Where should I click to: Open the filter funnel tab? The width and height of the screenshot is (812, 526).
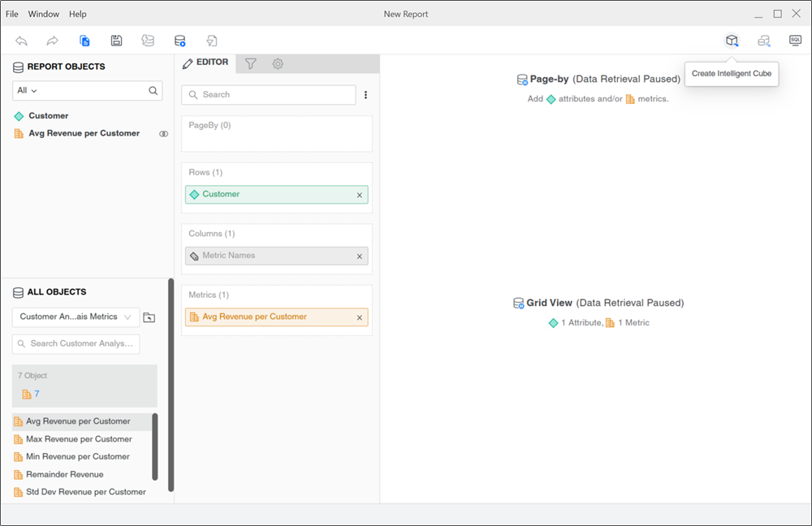[251, 63]
